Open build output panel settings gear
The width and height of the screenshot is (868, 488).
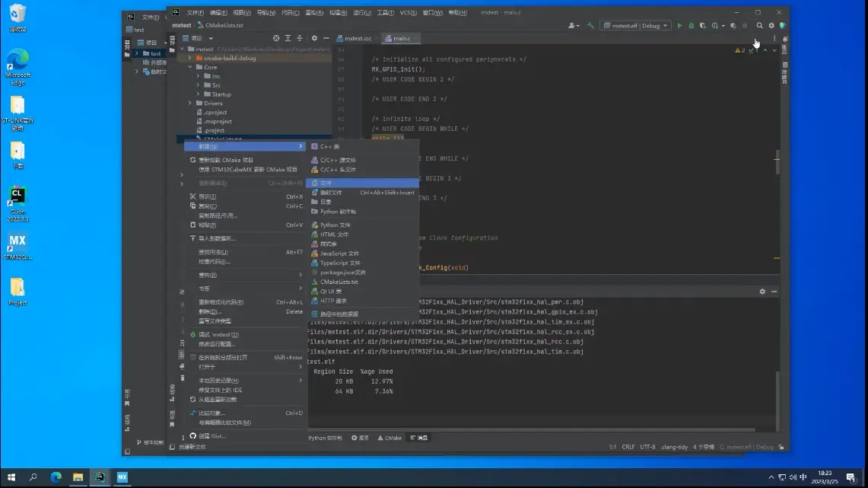pos(762,292)
